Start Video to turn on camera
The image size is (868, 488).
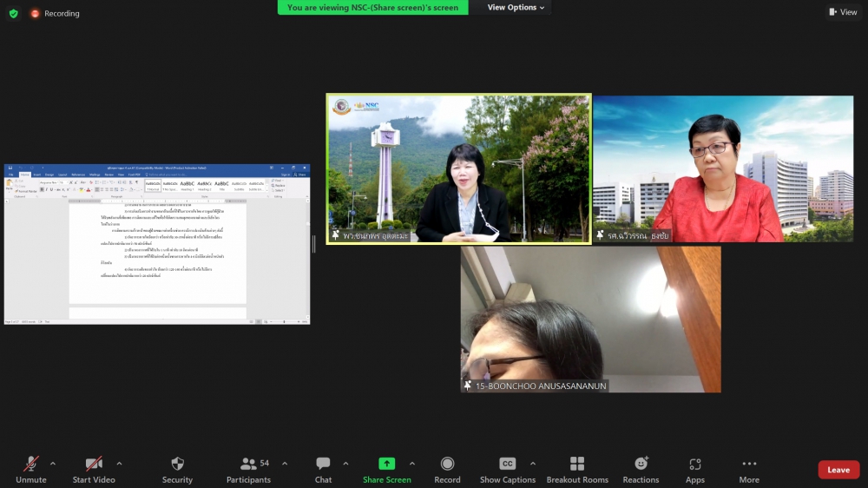94,465
